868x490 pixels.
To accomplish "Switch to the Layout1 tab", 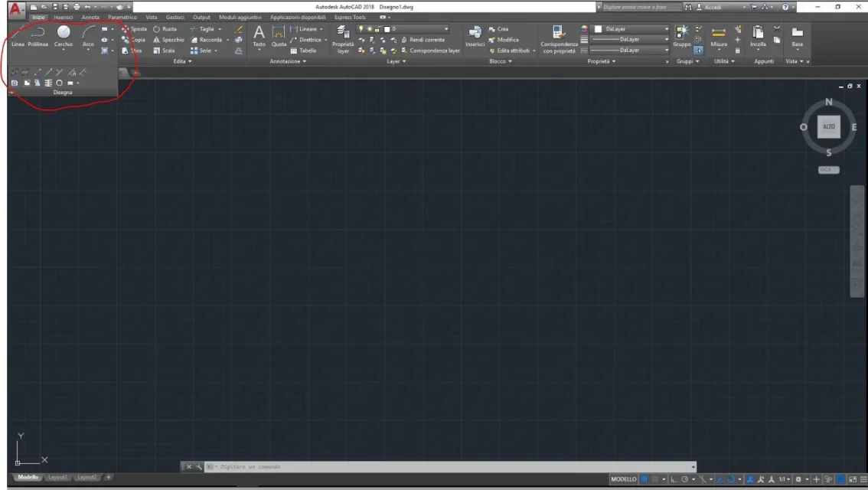I will (x=57, y=477).
